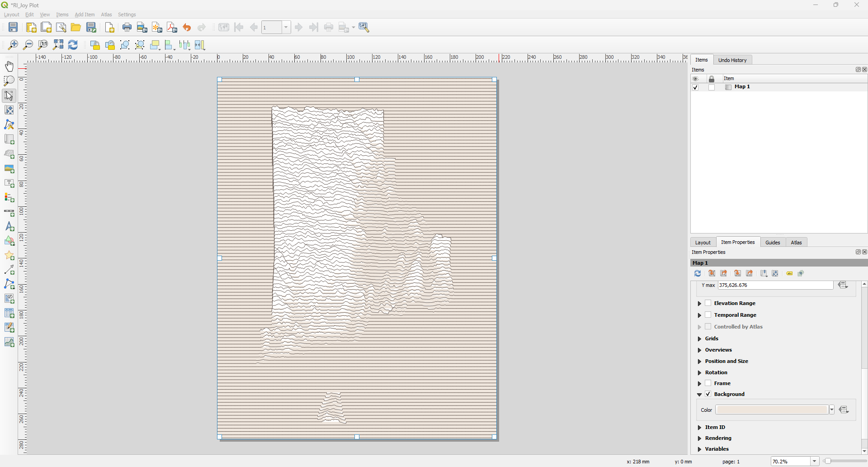Select the Pan Layout hand tool
This screenshot has height=467, width=868.
tap(9, 67)
